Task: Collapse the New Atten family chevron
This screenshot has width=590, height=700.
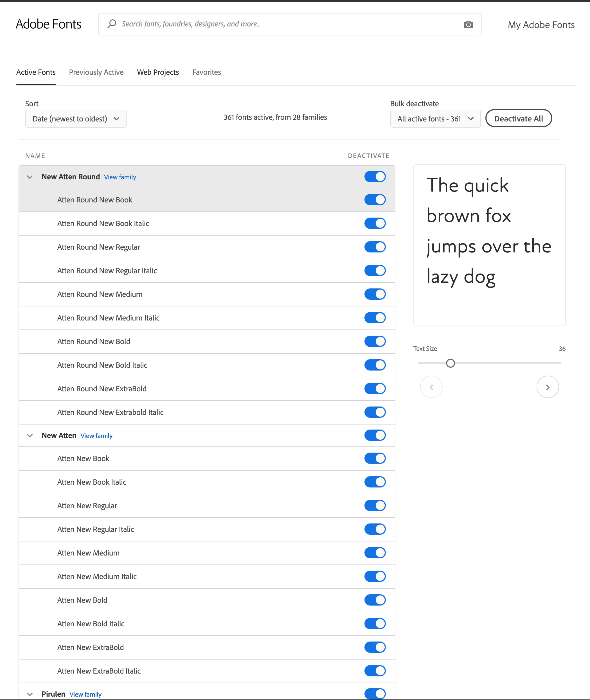Action: point(30,435)
